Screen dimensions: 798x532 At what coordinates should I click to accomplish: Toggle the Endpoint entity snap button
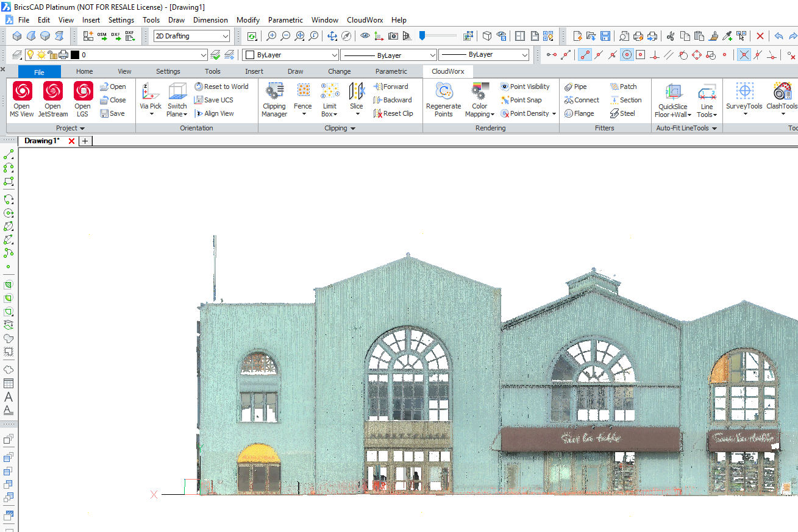585,55
